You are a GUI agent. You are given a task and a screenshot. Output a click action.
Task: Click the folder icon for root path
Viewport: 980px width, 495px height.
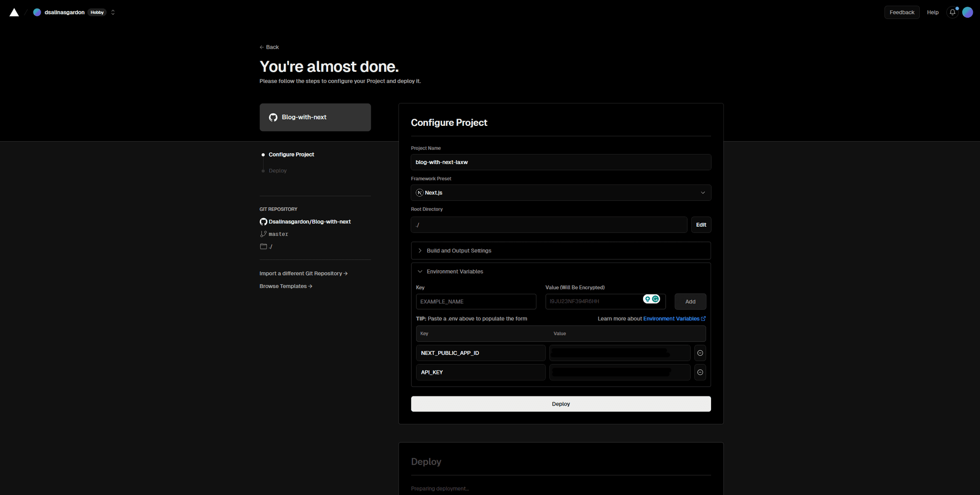coord(263,246)
